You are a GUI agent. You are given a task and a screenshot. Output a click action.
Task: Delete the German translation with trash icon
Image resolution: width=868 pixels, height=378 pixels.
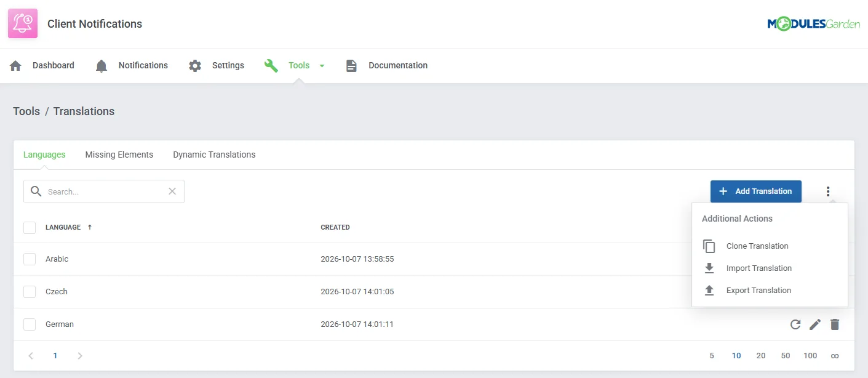[x=835, y=324]
